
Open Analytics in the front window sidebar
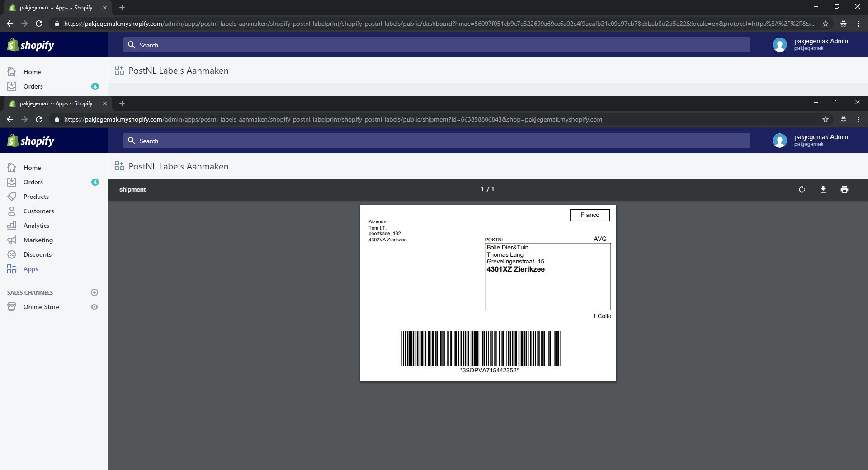[x=36, y=226]
